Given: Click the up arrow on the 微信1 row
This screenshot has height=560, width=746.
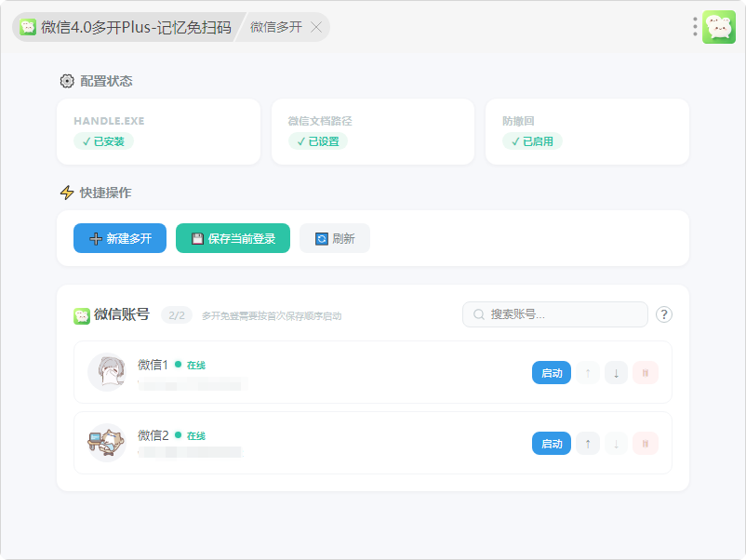Looking at the screenshot, I should click(588, 373).
